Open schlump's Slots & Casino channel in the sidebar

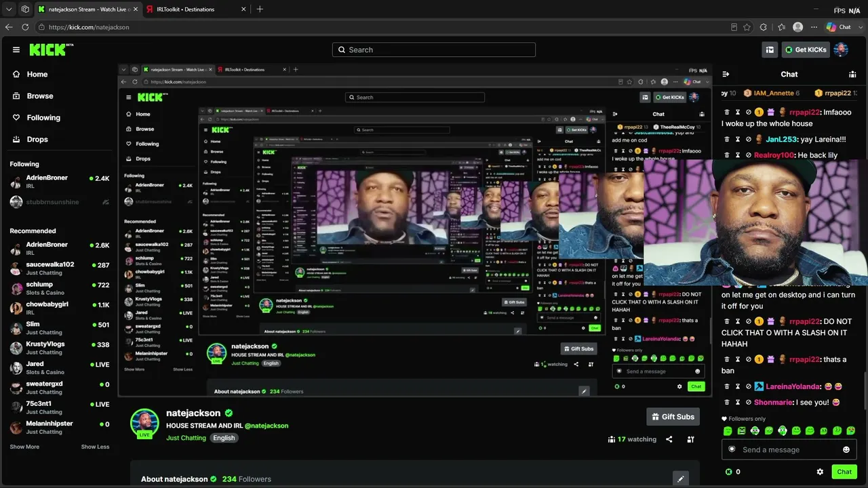60,288
